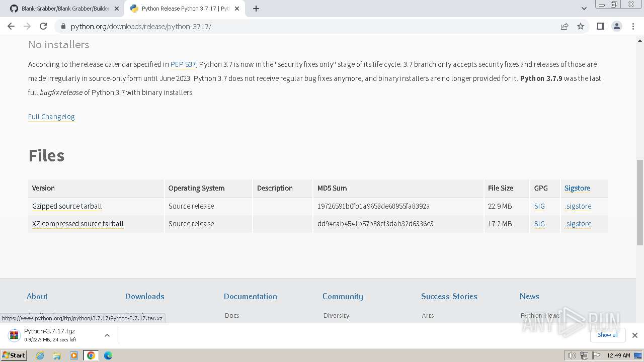Expand download options chevron for Python-3.7.17.tgz
Screen dimensions: 644x362
[107, 335]
